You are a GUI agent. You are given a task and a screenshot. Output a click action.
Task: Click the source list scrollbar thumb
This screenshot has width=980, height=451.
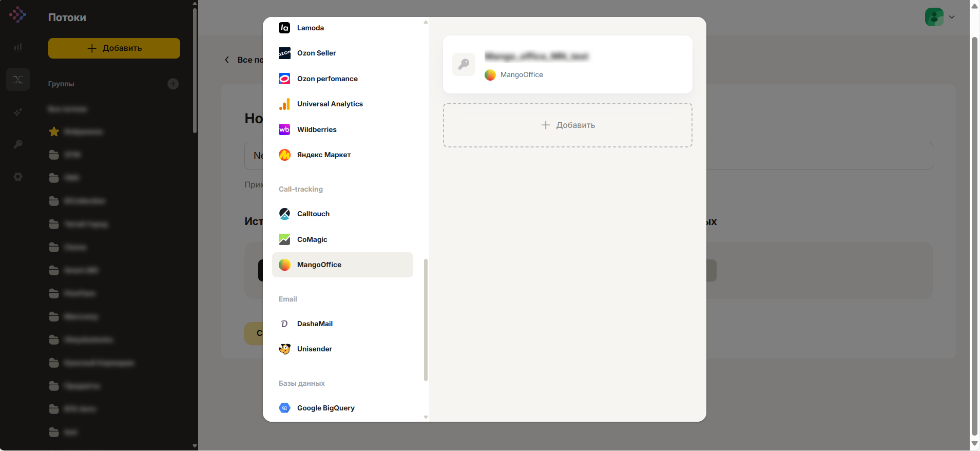pos(426,320)
